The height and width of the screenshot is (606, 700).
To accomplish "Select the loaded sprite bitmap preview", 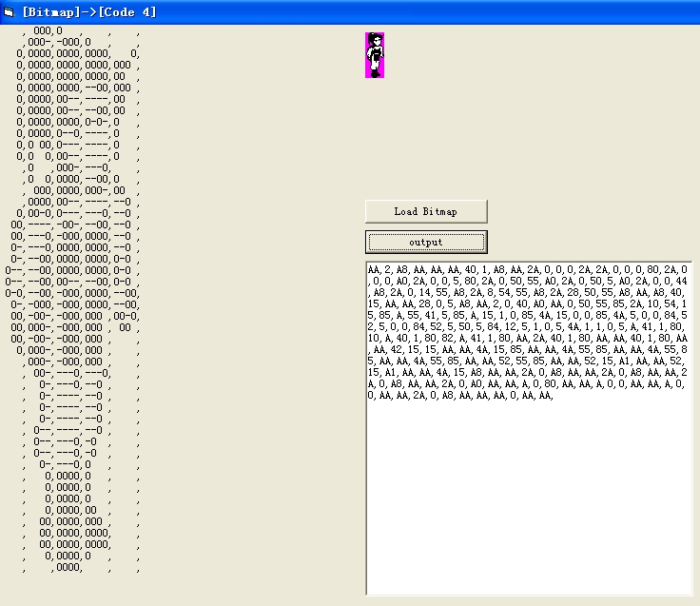I will coord(375,55).
